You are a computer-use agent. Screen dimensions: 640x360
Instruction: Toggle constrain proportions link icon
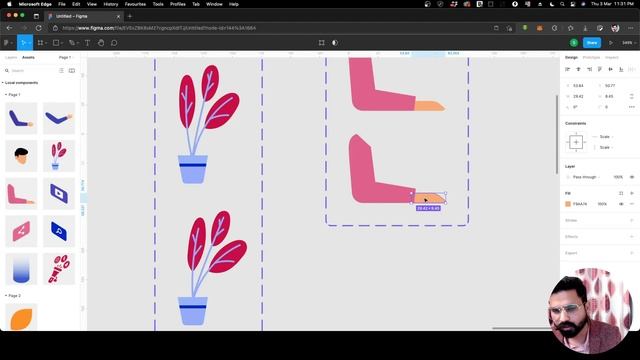631,96
